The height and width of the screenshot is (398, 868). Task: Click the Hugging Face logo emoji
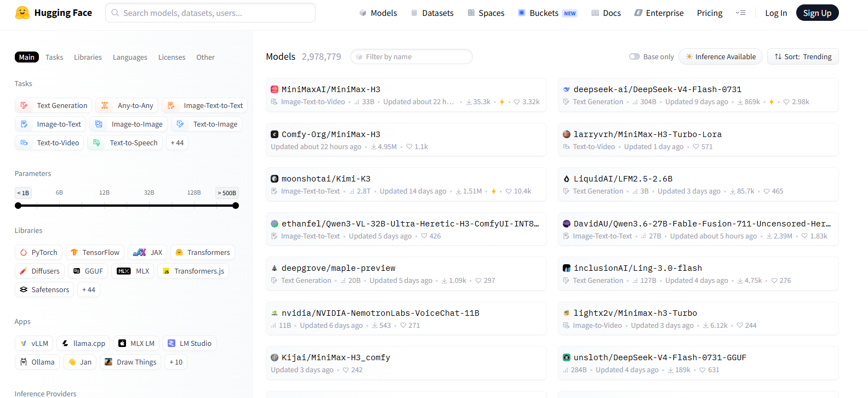(x=22, y=13)
